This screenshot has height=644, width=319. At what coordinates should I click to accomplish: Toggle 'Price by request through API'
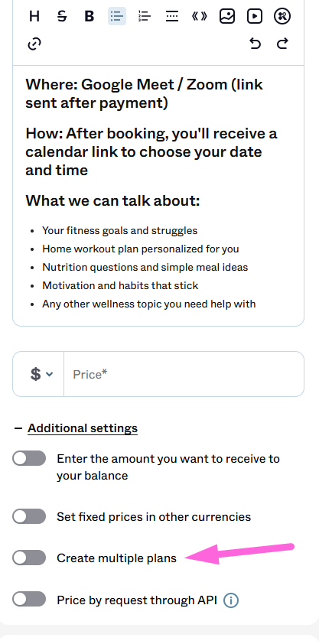click(x=29, y=599)
